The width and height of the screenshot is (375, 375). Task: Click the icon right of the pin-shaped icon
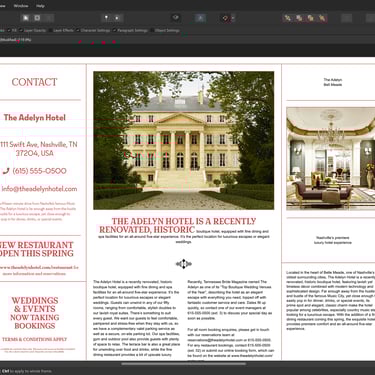(117, 18)
